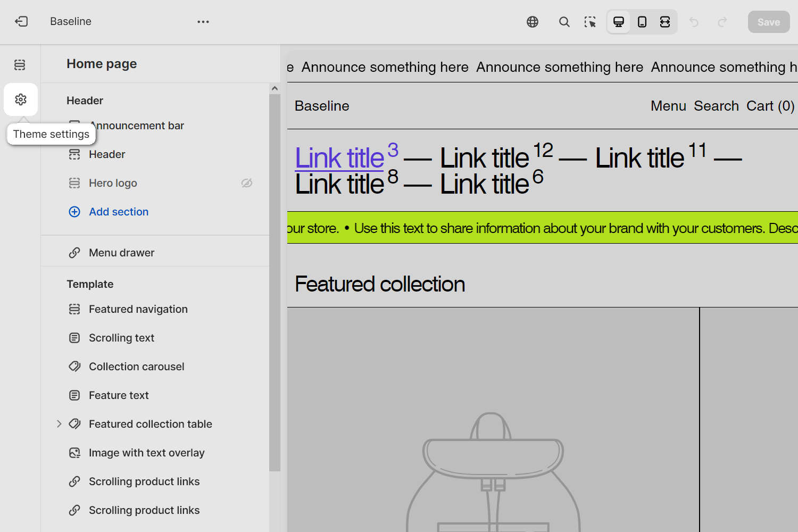
Task: Open the localization globe menu
Action: point(533,22)
